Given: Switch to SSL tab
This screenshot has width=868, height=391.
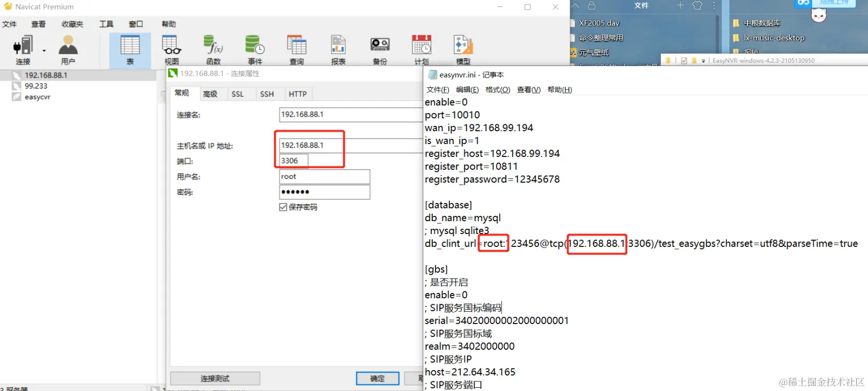Looking at the screenshot, I should [237, 94].
